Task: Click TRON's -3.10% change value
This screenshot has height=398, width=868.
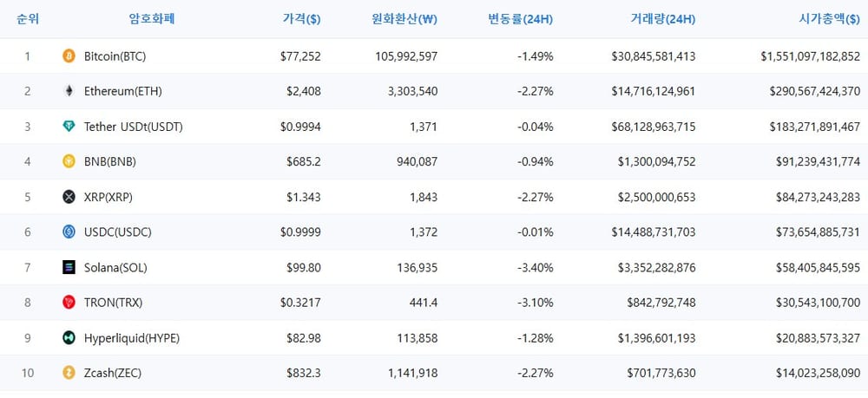Action: [x=535, y=303]
